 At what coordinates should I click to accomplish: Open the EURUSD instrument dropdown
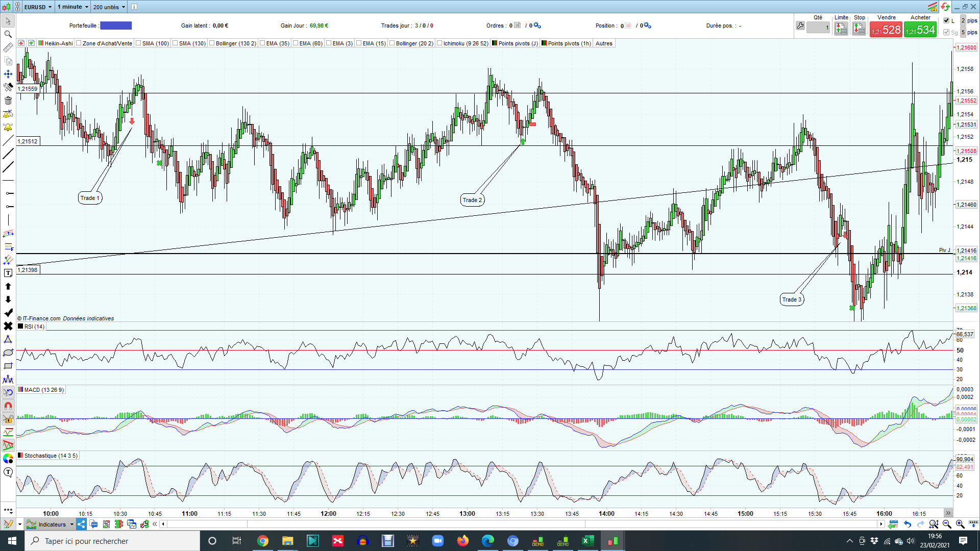38,7
